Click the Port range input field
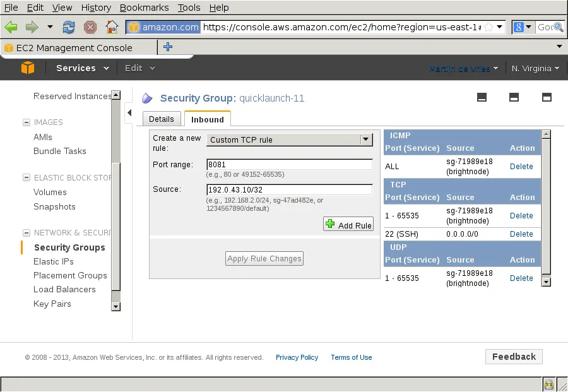The height and width of the screenshot is (392, 568). pyautogui.click(x=290, y=165)
